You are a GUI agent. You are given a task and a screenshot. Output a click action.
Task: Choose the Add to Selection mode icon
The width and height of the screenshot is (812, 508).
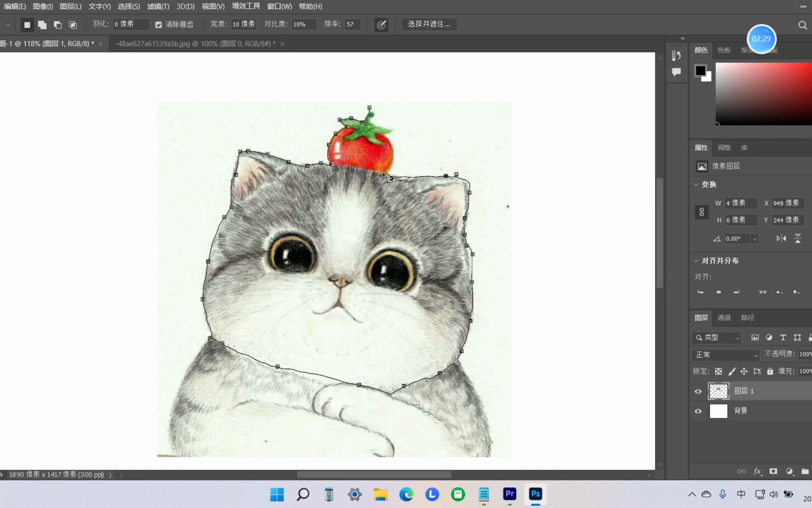coord(42,24)
